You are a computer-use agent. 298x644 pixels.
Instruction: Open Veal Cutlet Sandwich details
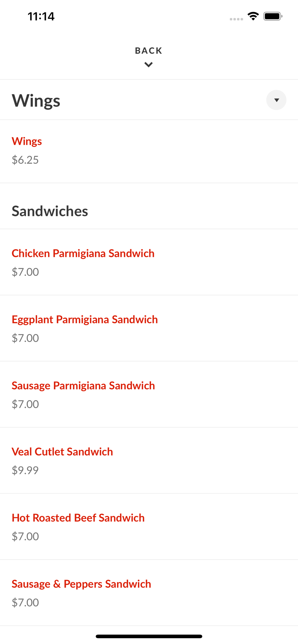point(62,452)
